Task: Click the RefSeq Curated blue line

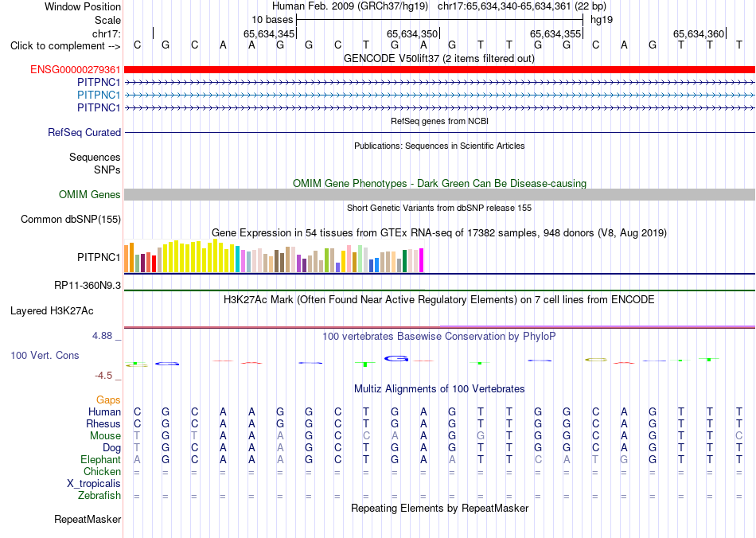Action: 439,133
